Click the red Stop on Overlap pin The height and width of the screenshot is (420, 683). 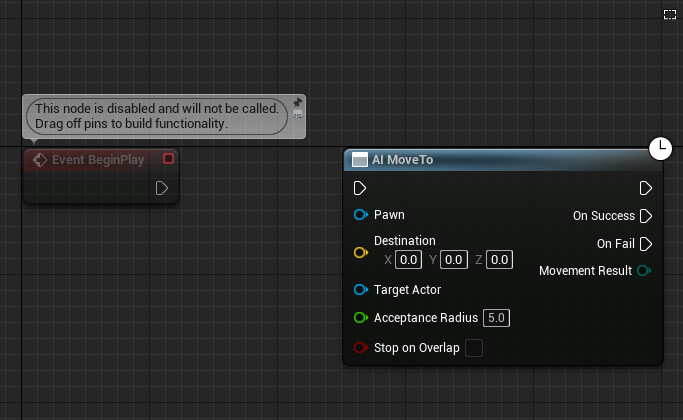[361, 348]
